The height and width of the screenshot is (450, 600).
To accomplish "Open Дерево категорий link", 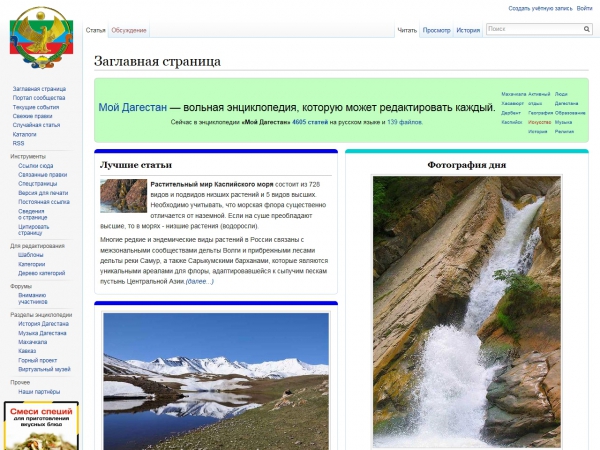I will pos(42,273).
